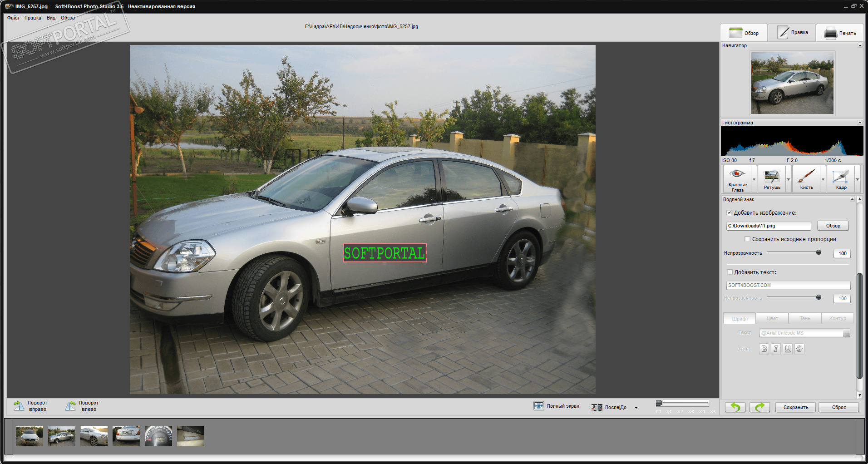Select the Контур text settings tab
Viewport: 868px width, 464px height.
[x=838, y=318]
